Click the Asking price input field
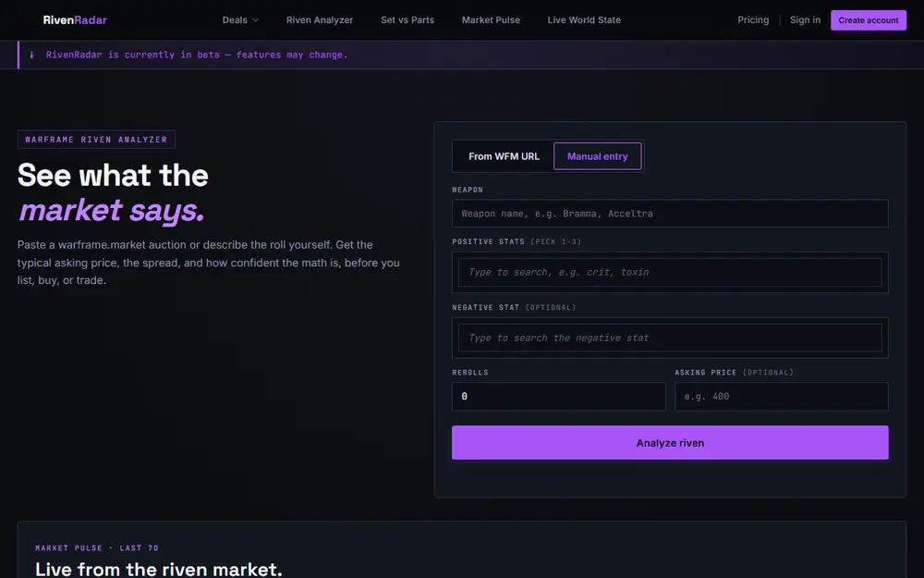 coord(782,397)
